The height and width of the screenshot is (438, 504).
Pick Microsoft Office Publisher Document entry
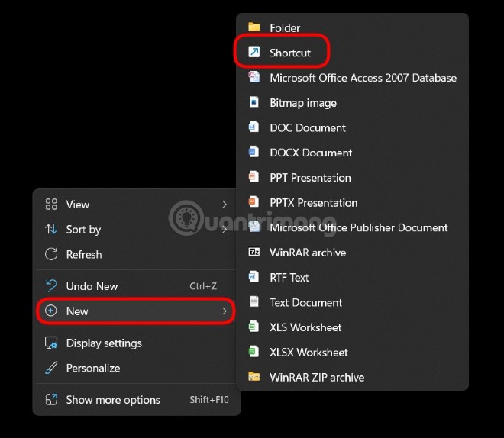[x=359, y=227]
